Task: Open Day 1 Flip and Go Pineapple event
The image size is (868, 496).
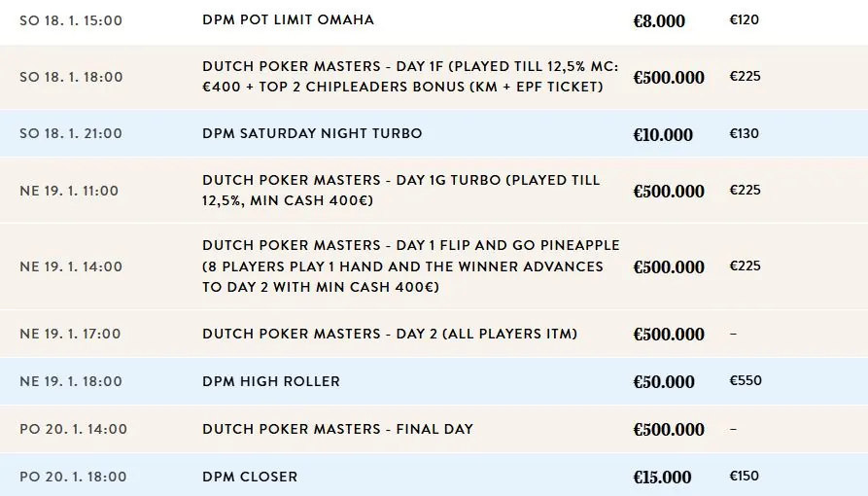Action: click(411, 266)
